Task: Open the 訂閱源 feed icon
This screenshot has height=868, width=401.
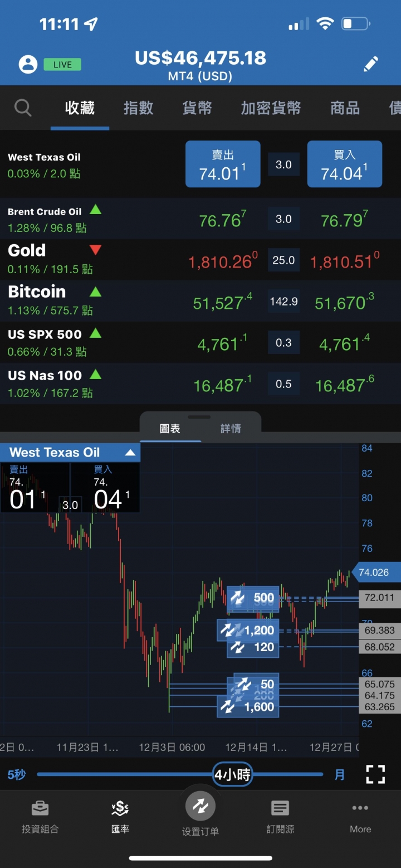Action: 280,807
